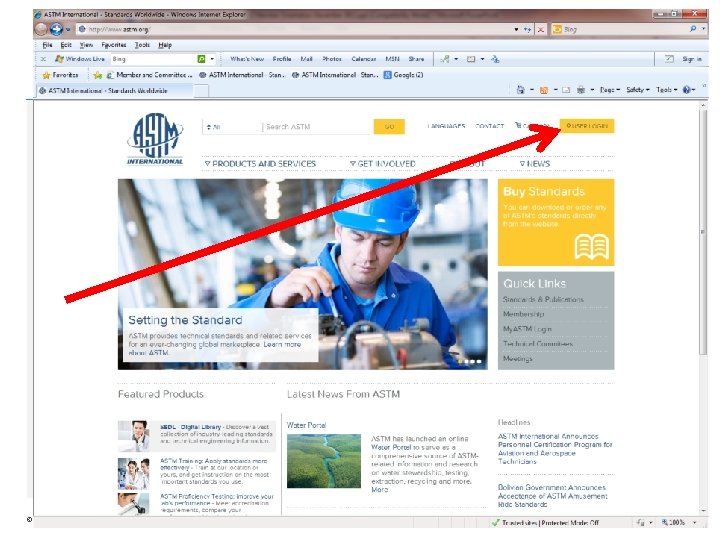Click the yellow GO search button
Image resolution: width=720 pixels, height=540 pixels.
click(x=389, y=127)
